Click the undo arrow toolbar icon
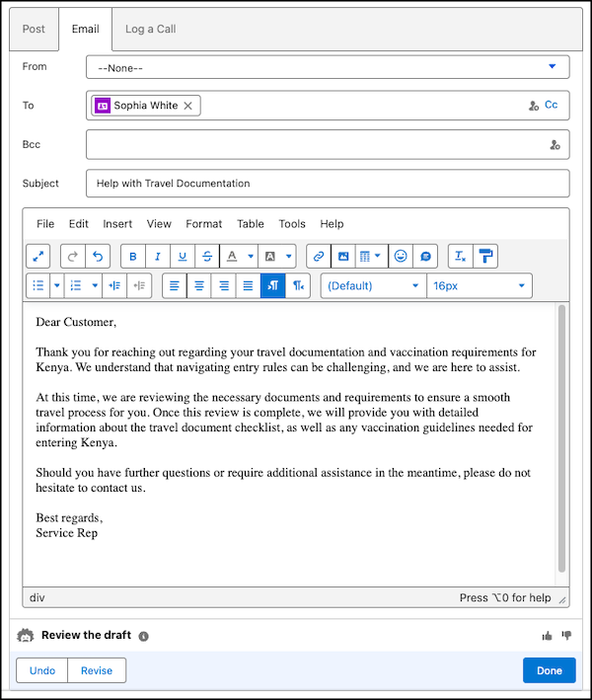 pyautogui.click(x=98, y=257)
